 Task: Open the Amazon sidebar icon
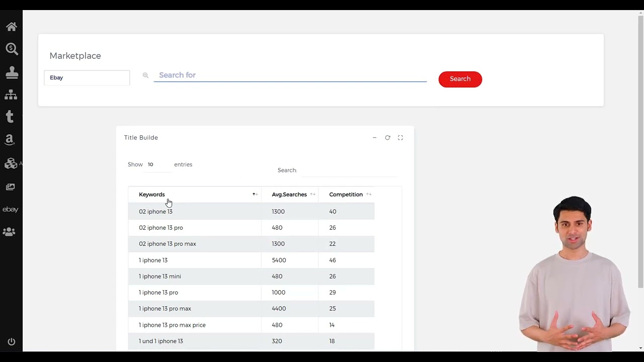point(9,140)
